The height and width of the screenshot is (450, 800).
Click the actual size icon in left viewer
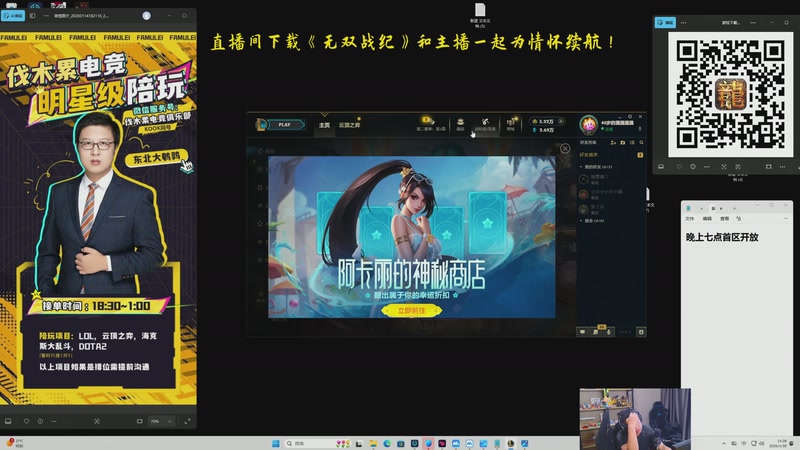click(x=139, y=421)
